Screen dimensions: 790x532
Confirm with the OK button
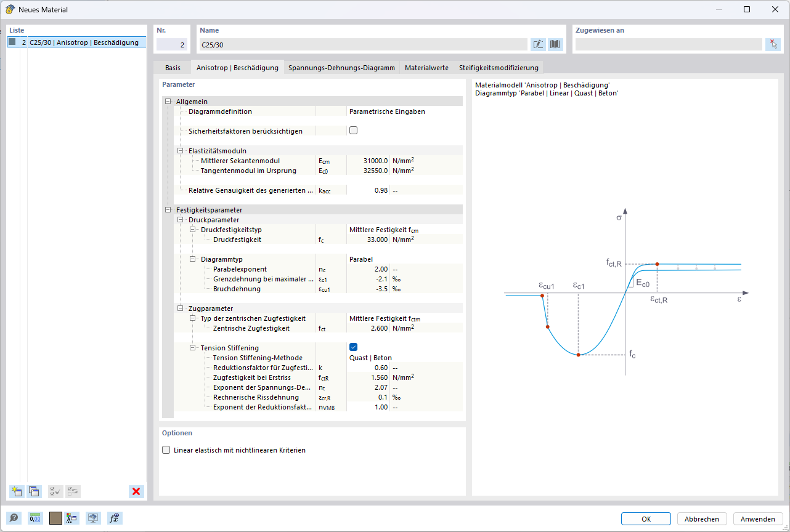click(646, 519)
